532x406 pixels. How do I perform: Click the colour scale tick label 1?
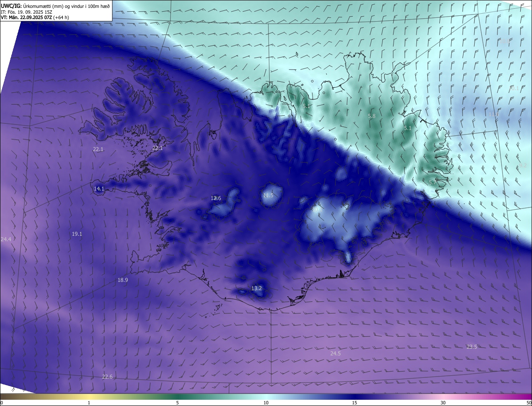coord(89,403)
